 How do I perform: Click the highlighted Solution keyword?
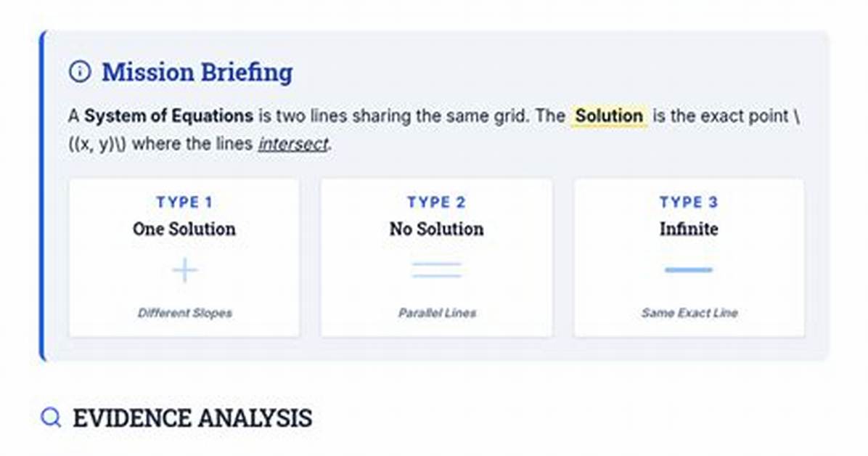click(x=609, y=115)
